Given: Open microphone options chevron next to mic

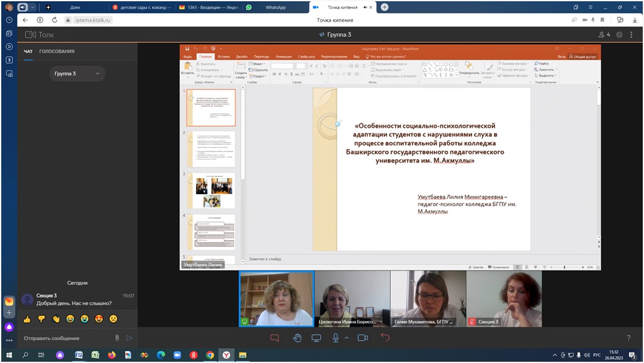Looking at the screenshot, I should tap(346, 338).
